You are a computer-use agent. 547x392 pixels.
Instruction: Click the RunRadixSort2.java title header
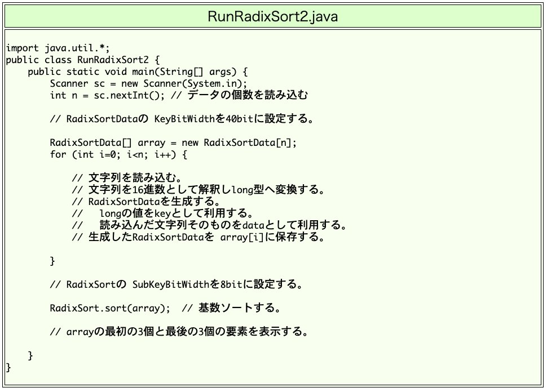273,16
